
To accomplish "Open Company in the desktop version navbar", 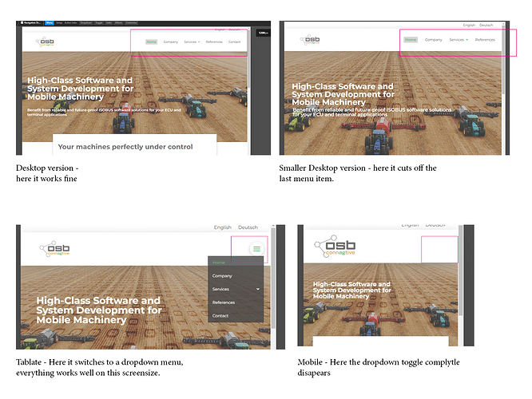I will tap(170, 41).
